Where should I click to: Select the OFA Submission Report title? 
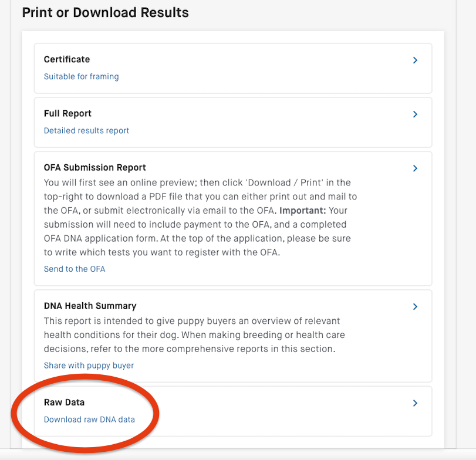pos(95,167)
